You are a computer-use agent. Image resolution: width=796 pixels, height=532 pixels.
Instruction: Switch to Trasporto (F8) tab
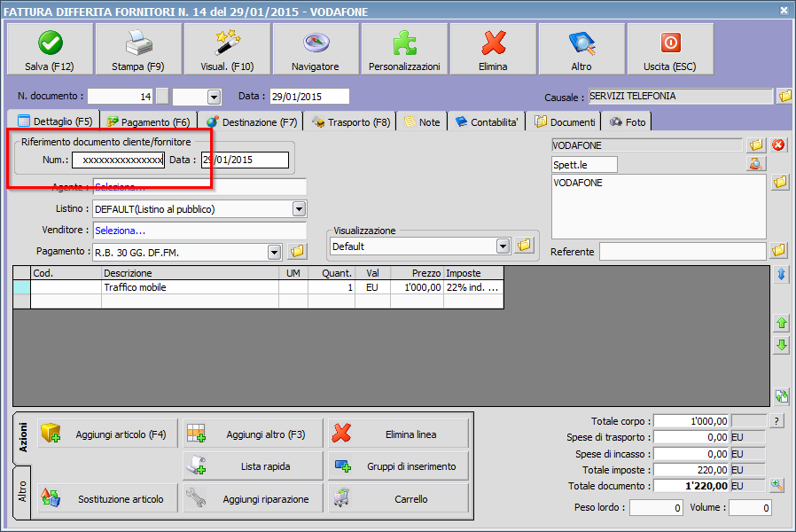351,122
